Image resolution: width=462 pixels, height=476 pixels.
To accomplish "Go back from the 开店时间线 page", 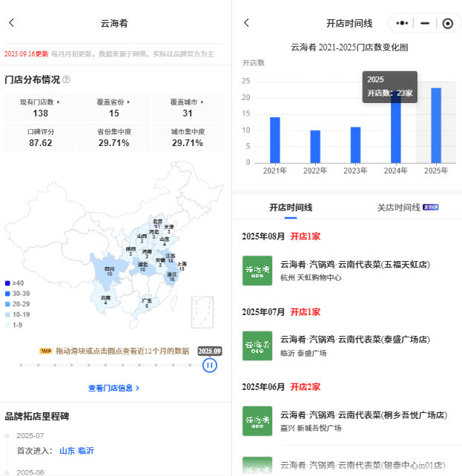I will [x=246, y=23].
